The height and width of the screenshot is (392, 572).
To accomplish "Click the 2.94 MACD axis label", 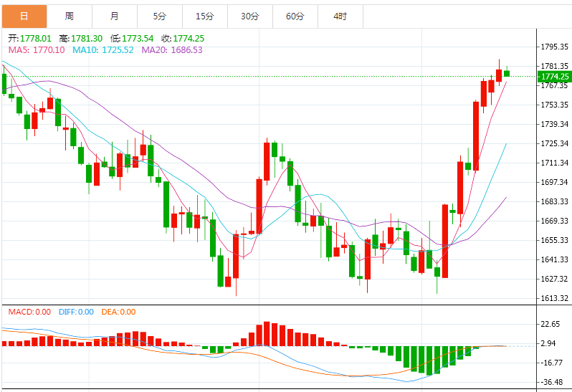I will pyautogui.click(x=549, y=343).
